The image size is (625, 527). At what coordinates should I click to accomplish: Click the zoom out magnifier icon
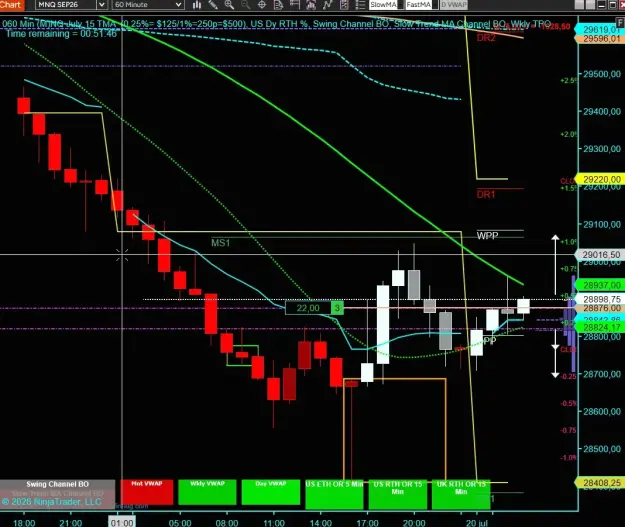point(246,5)
